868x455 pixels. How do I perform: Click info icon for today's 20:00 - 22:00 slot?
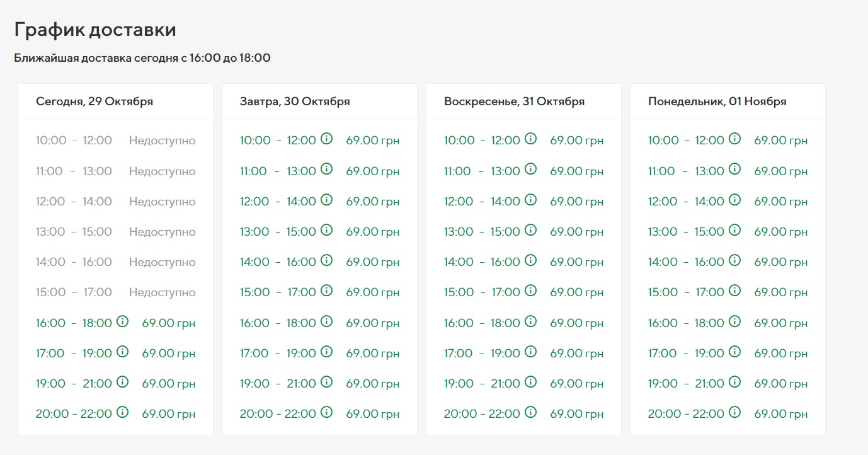coord(123,412)
